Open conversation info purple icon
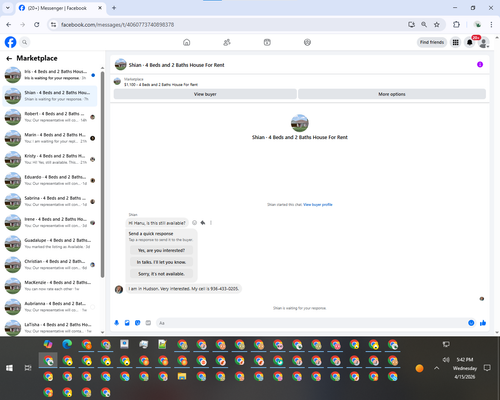Viewport: 500px width, 400px height. [x=480, y=65]
